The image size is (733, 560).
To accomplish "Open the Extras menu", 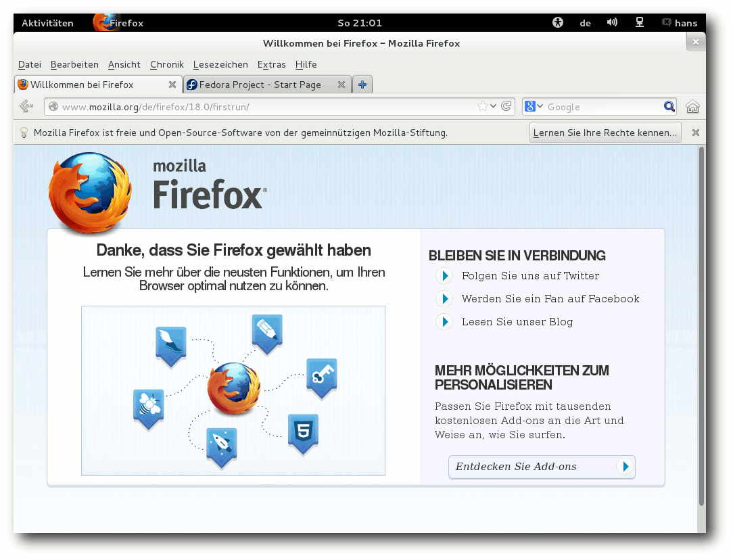I will 272,64.
